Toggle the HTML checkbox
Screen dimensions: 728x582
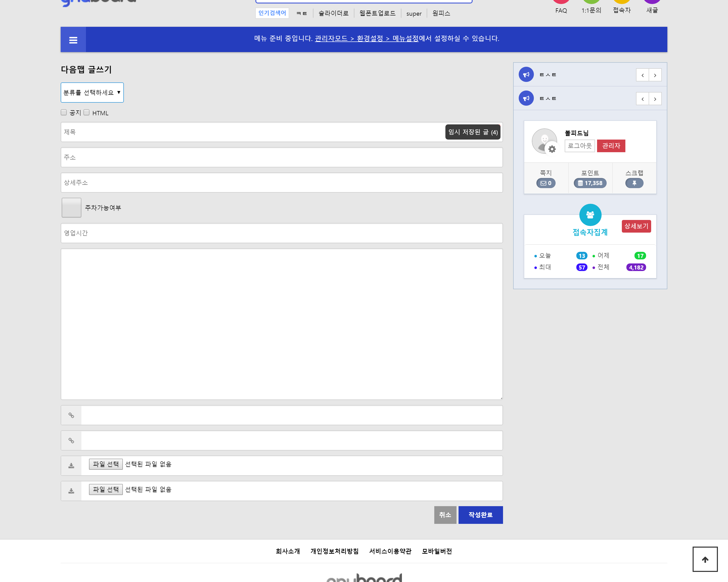pos(87,113)
